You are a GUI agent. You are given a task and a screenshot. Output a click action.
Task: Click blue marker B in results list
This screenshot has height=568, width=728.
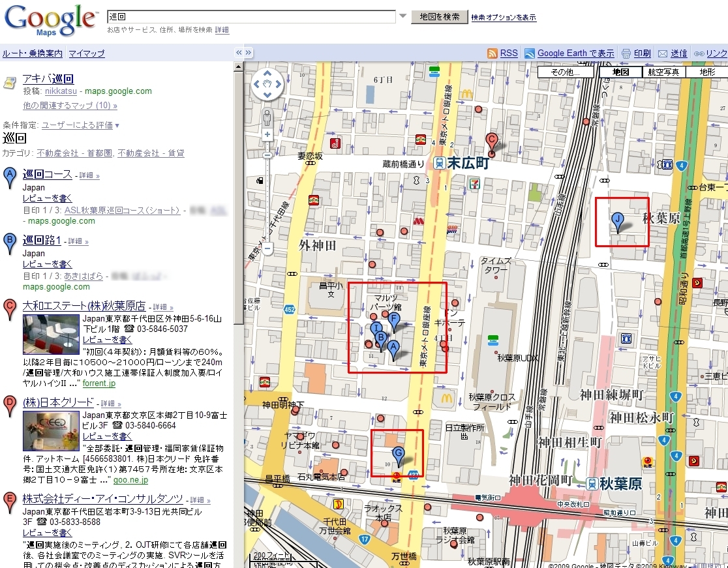pyautogui.click(x=9, y=244)
